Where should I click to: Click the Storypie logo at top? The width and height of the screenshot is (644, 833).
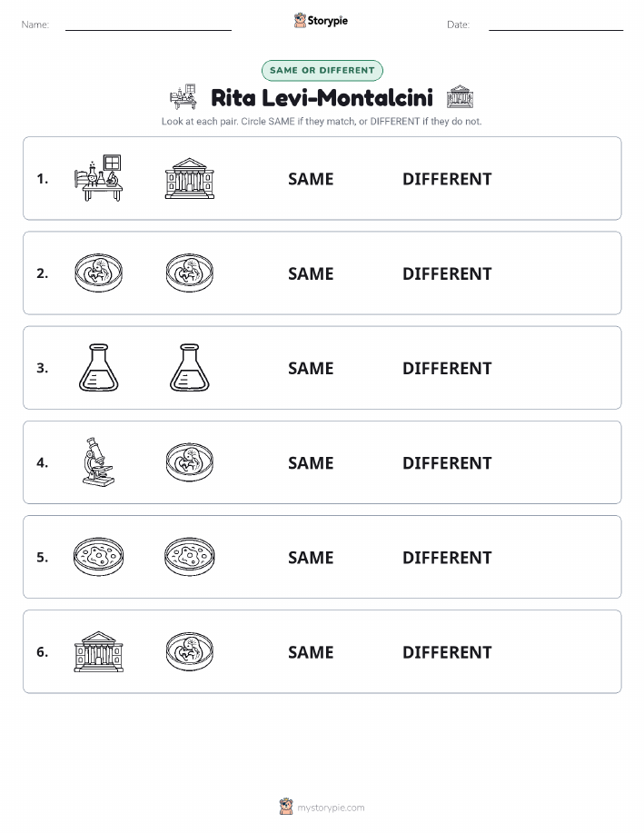(x=321, y=21)
